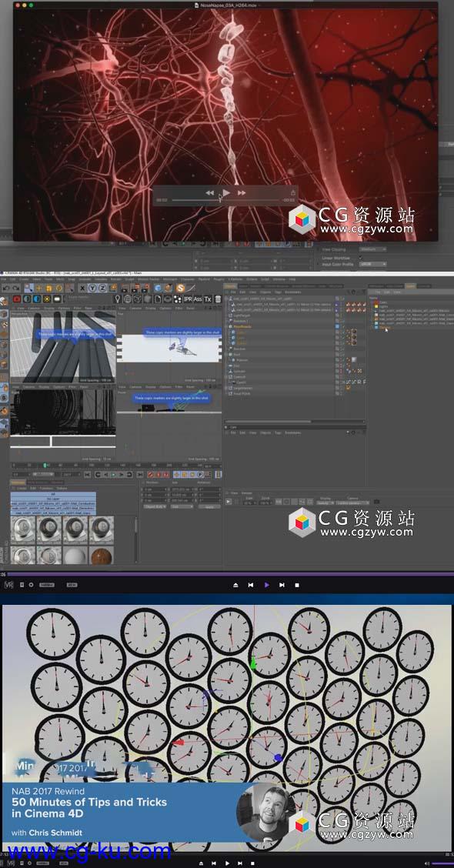The width and height of the screenshot is (454, 868).
Task: Toggle the PlaneModels enable checkmark
Action: (x=343, y=326)
